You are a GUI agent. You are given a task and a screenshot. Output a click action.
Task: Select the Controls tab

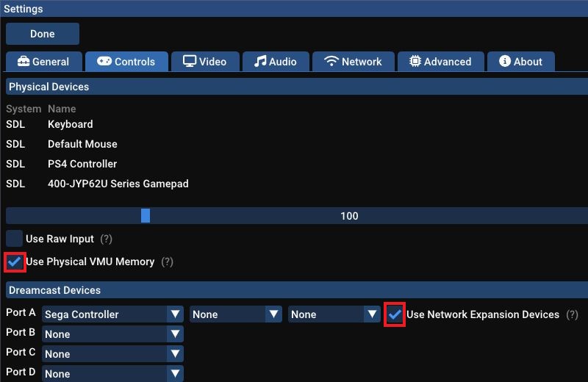click(x=126, y=62)
